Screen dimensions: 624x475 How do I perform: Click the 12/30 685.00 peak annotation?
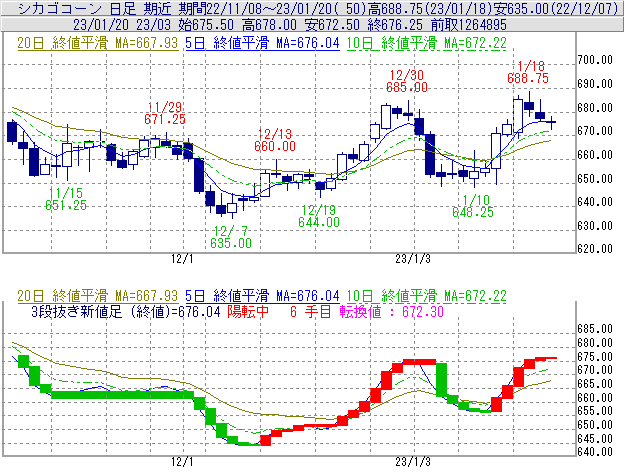[x=407, y=81]
